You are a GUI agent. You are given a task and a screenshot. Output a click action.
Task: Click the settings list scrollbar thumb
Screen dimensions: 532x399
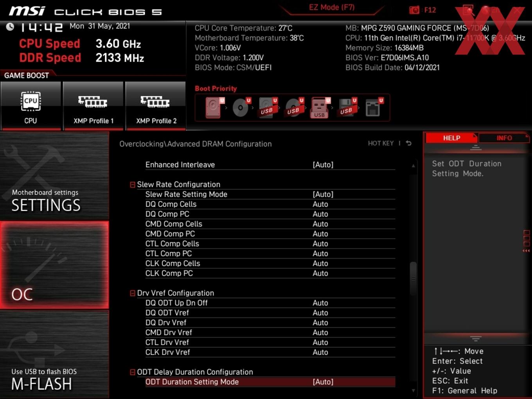click(413, 279)
